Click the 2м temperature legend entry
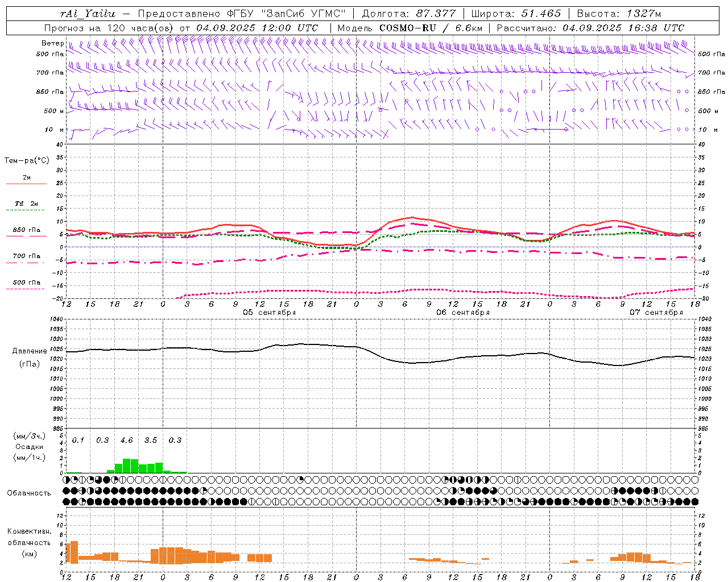Image resolution: width=728 pixels, height=582 pixels. 27,177
